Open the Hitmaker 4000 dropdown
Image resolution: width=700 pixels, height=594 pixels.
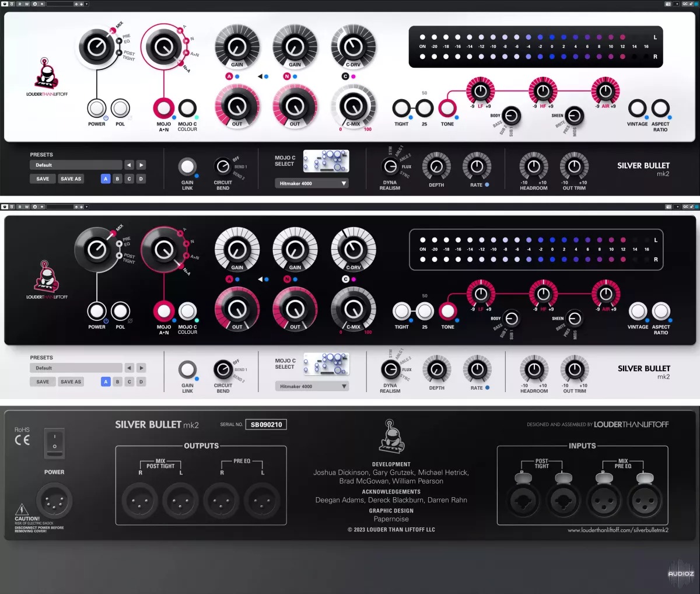point(311,183)
